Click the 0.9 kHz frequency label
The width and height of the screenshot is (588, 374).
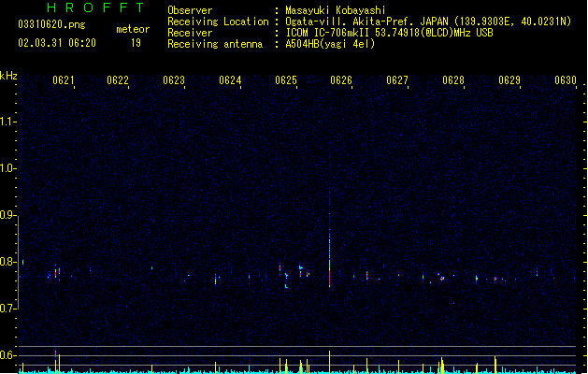(7, 215)
